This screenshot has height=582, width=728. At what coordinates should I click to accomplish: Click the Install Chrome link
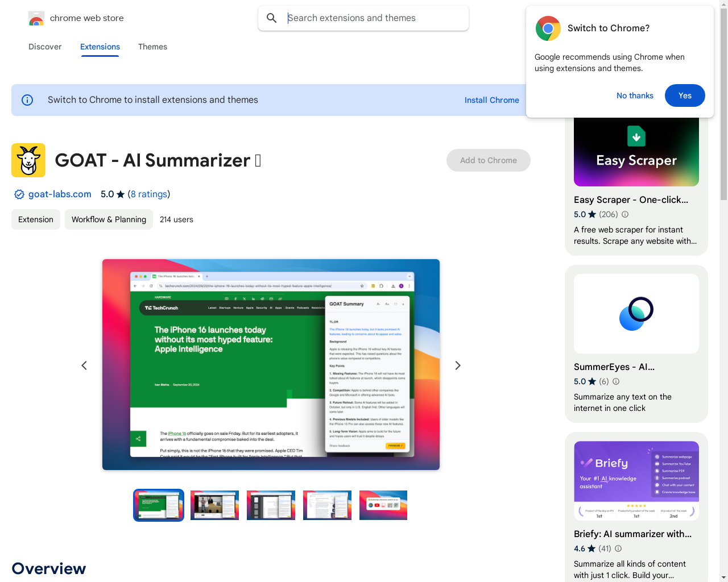click(x=492, y=100)
